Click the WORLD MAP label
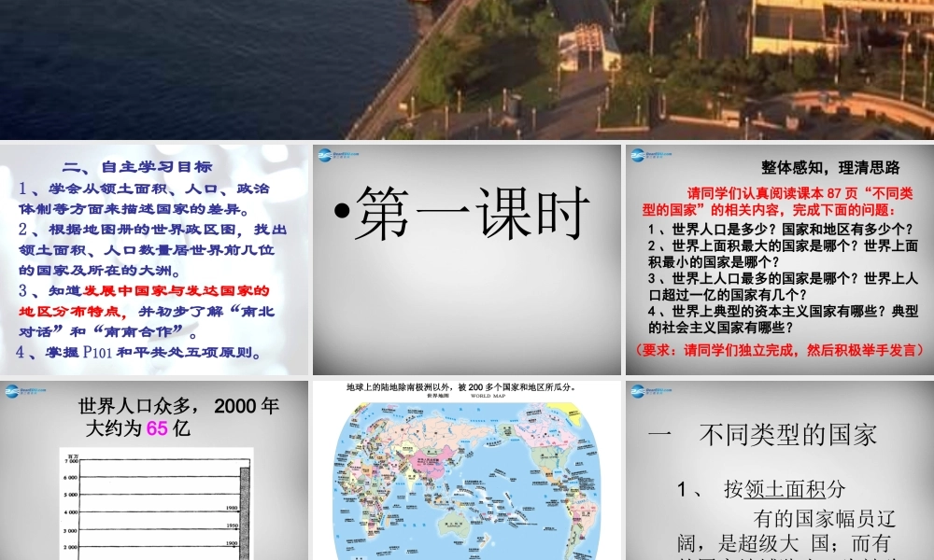 pos(488,396)
